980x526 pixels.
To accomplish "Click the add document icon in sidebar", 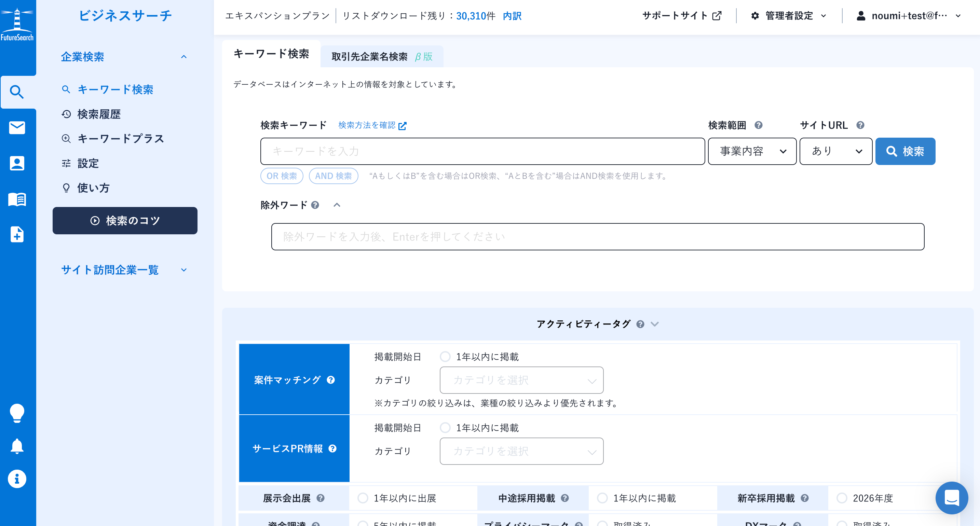I will tap(17, 234).
